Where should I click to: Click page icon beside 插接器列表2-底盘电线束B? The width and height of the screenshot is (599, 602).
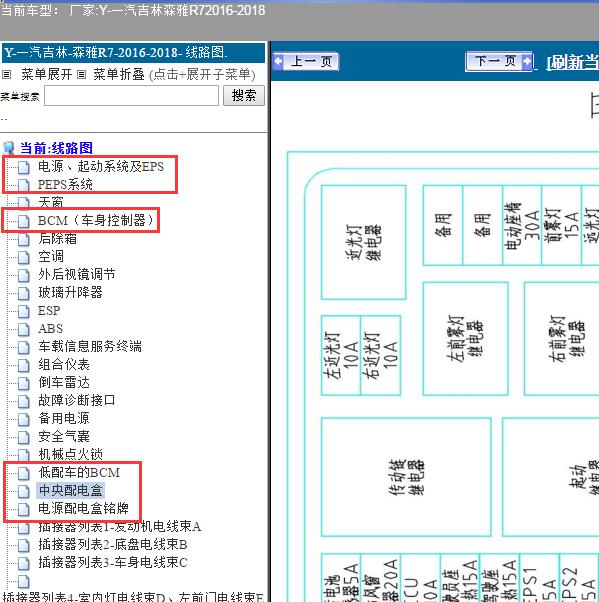click(x=23, y=545)
